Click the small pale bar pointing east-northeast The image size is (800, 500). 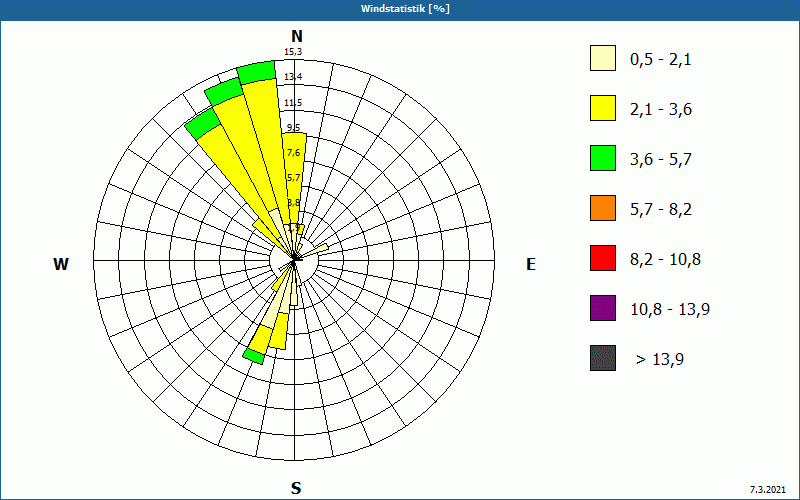(314, 251)
